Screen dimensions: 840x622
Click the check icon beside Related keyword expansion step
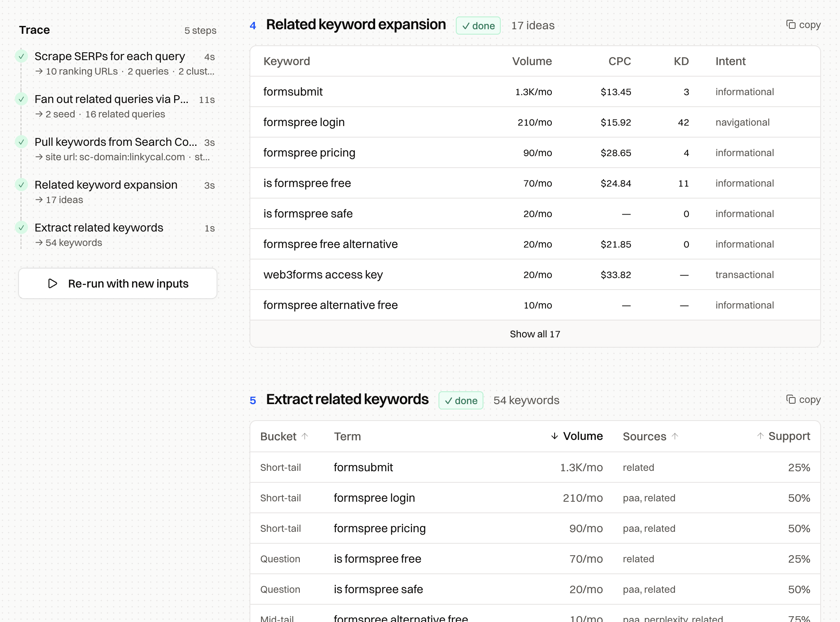point(21,185)
